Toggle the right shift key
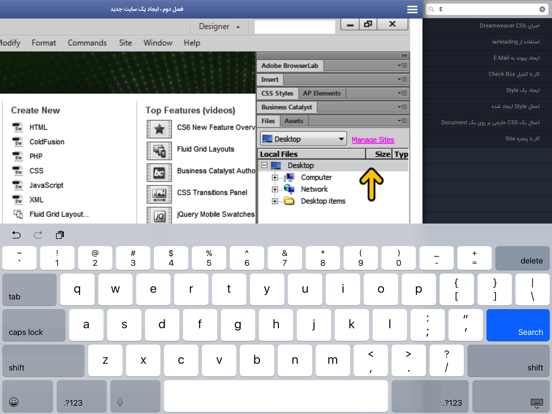The image size is (552, 414). coord(508,360)
